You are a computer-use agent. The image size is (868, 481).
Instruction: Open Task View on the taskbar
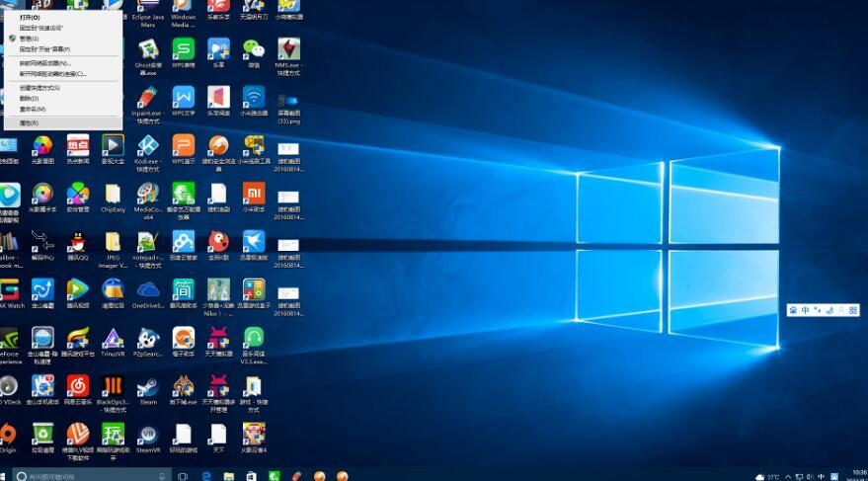click(x=183, y=476)
